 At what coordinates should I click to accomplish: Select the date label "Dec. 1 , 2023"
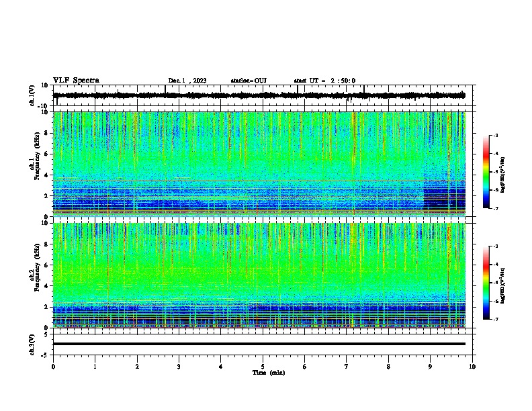click(187, 81)
